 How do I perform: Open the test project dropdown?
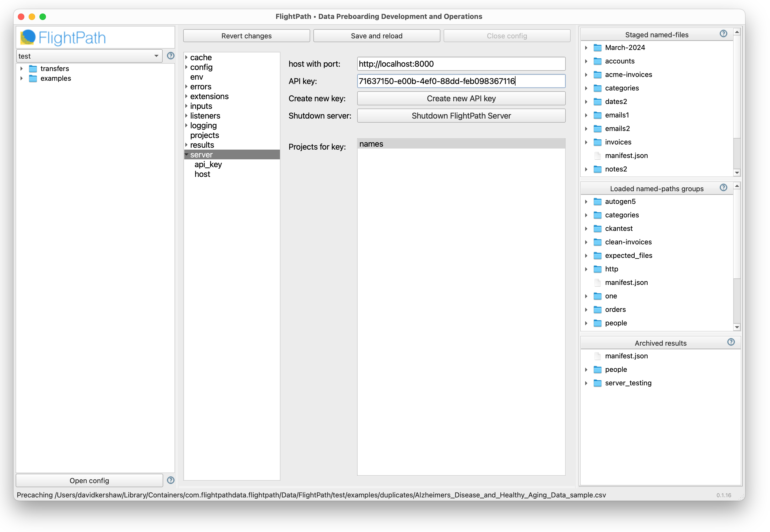tap(89, 56)
